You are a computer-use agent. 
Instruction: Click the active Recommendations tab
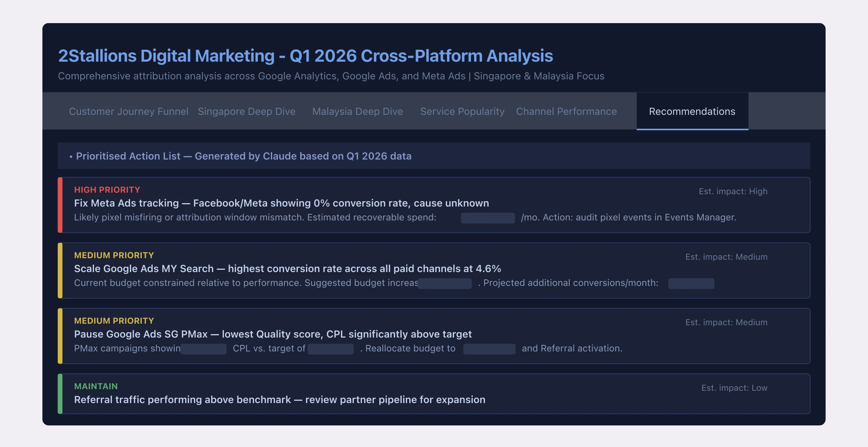coord(692,111)
